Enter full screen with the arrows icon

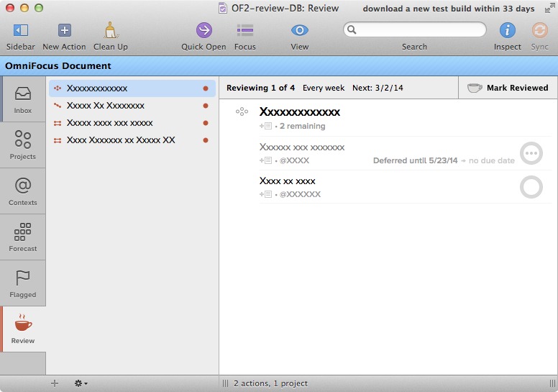click(x=549, y=9)
